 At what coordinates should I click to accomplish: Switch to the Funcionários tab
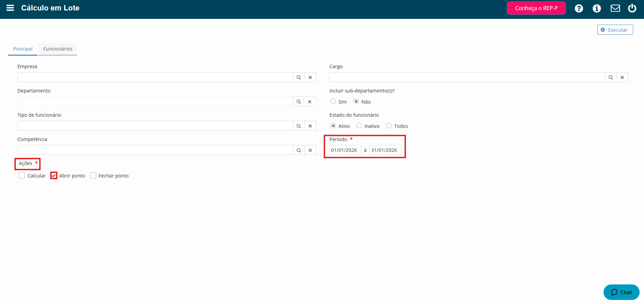[x=58, y=49]
